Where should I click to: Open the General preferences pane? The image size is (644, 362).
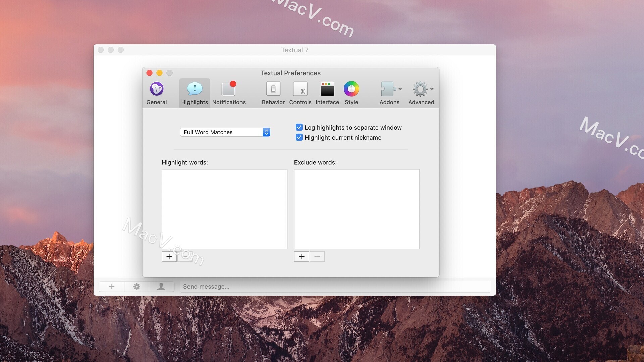point(156,93)
